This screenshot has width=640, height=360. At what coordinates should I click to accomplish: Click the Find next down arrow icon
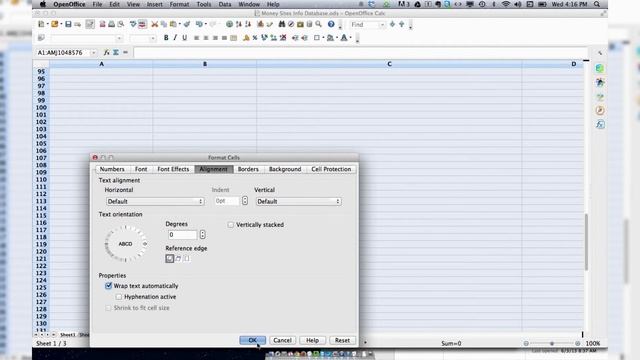(392, 24)
